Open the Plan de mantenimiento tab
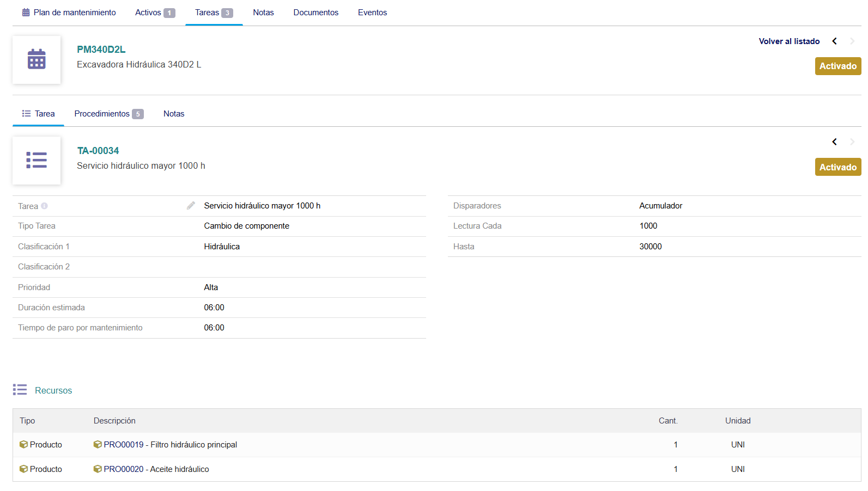The image size is (868, 491). 69,13
